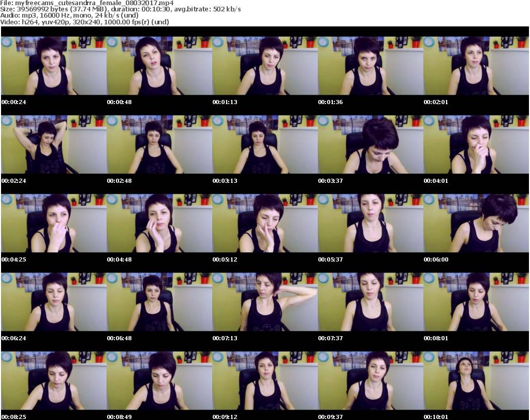530x420 pixels.
Task: Select the thumbnail frame at 00:08:49
Action: pos(159,381)
